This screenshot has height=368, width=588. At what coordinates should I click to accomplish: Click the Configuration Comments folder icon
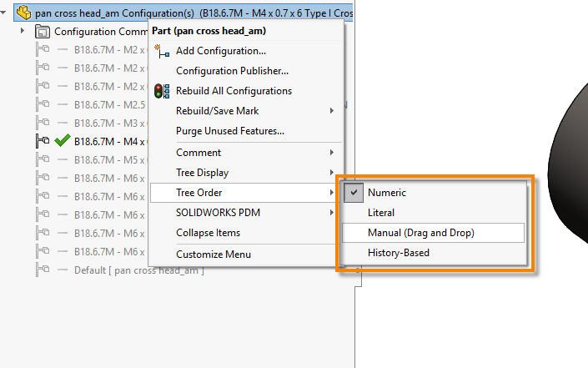pos(43,32)
